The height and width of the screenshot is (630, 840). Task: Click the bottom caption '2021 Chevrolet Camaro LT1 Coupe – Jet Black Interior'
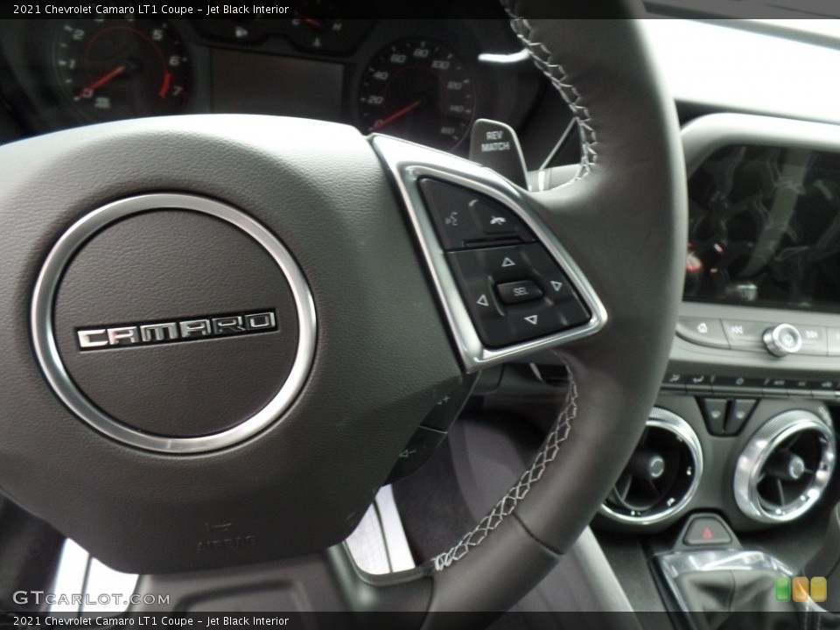click(150, 621)
